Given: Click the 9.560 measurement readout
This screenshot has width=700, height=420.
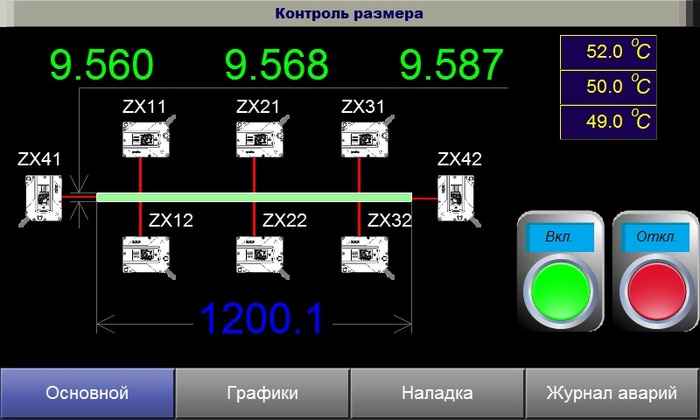Looking at the screenshot, I should (x=102, y=66).
